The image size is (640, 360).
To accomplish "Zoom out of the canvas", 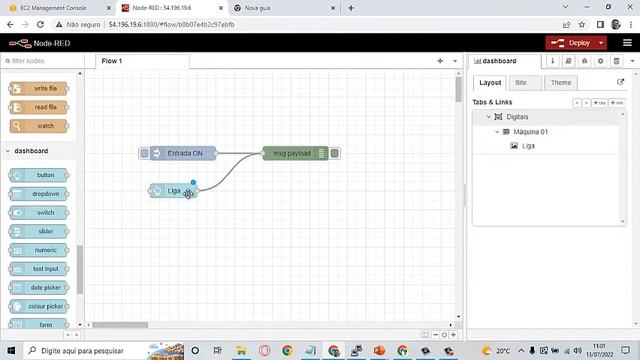I will pos(436,335).
